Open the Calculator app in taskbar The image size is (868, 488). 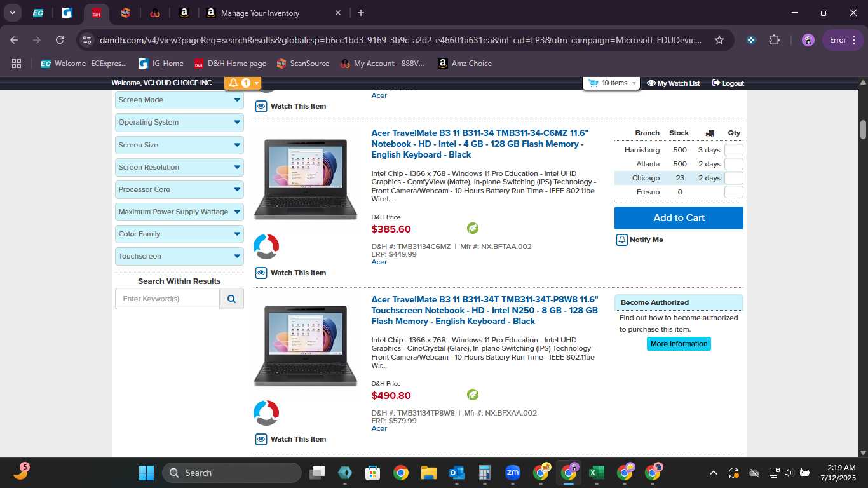click(x=484, y=473)
